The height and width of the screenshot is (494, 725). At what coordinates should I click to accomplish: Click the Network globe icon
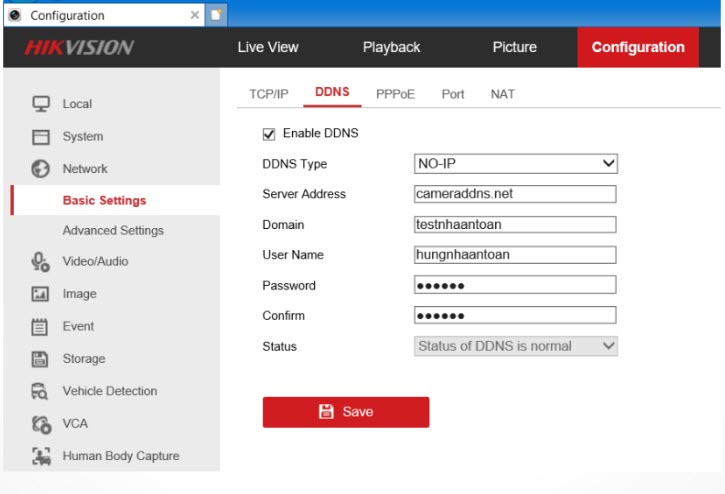click(x=41, y=169)
